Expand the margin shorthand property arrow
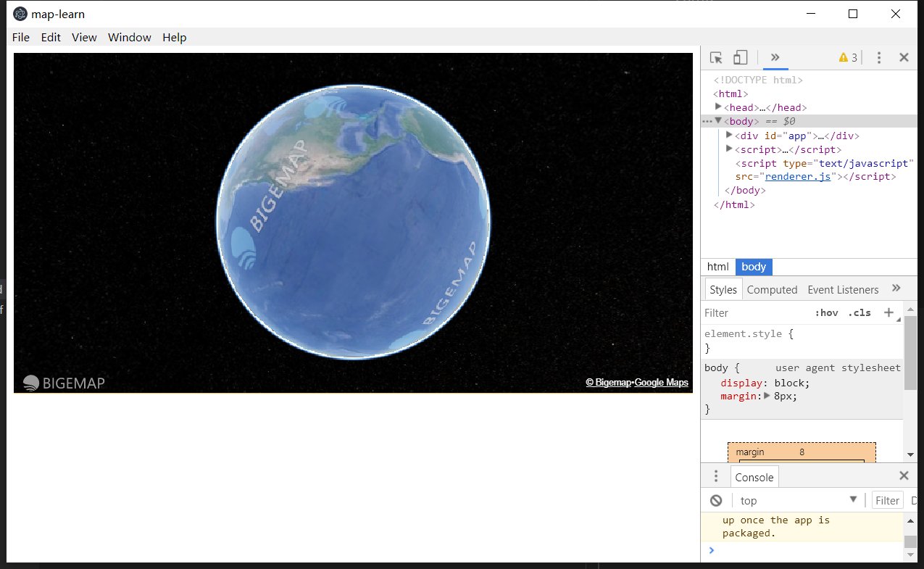The height and width of the screenshot is (569, 924). pos(768,396)
